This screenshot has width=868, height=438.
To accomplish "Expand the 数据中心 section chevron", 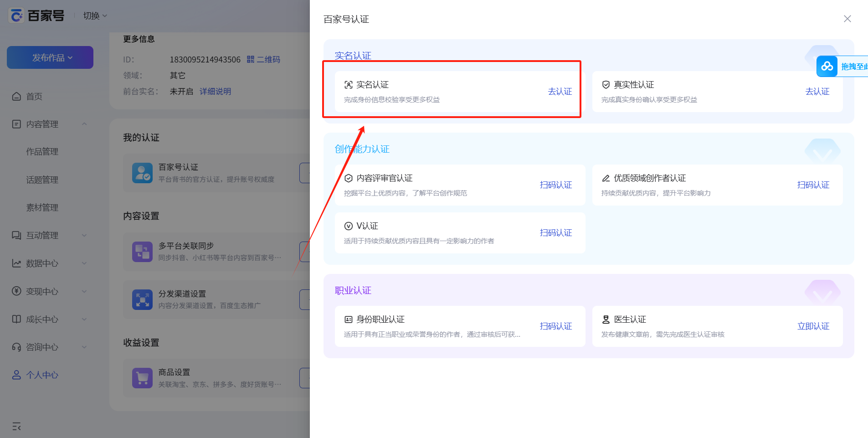I will [84, 263].
